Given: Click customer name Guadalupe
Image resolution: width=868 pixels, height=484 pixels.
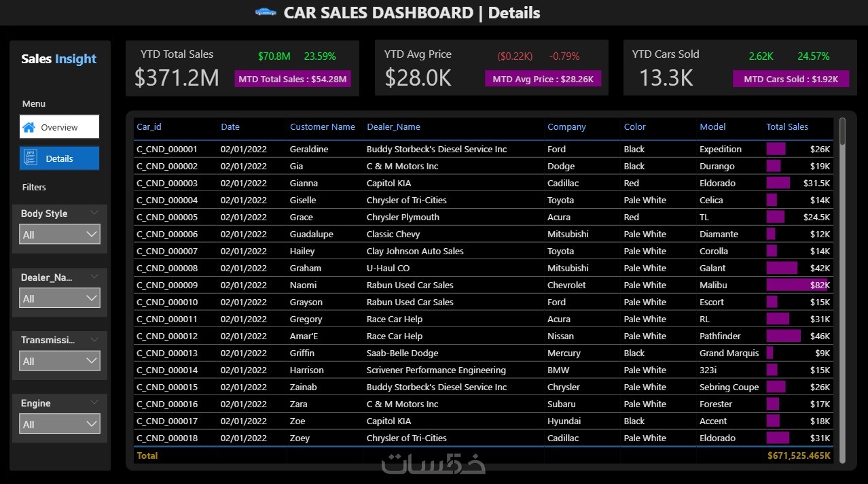Looking at the screenshot, I should click(311, 234).
